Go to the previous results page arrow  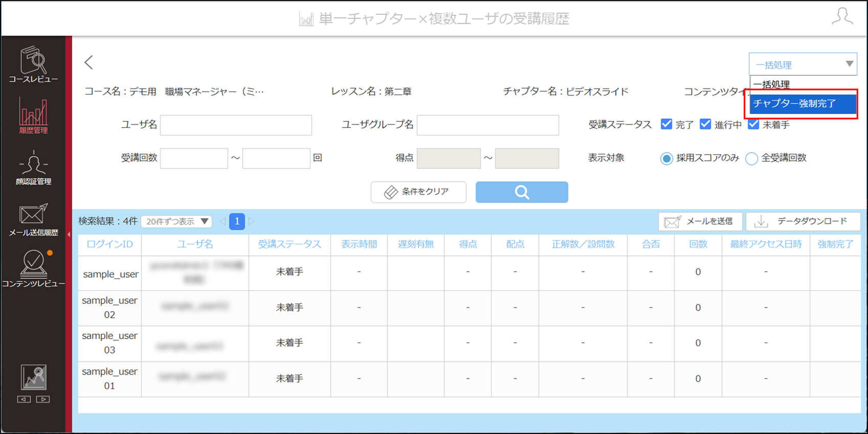(222, 221)
